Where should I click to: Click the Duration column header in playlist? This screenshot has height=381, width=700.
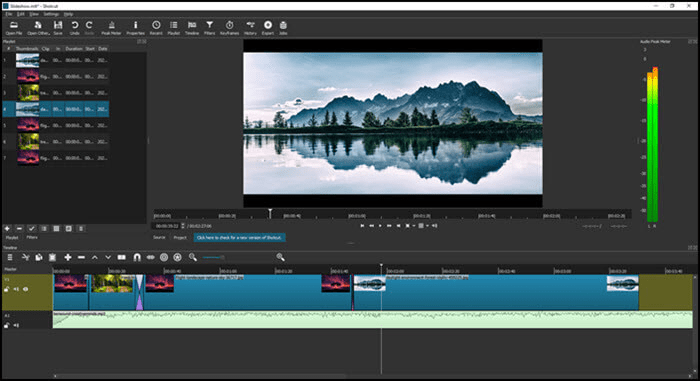[x=74, y=49]
